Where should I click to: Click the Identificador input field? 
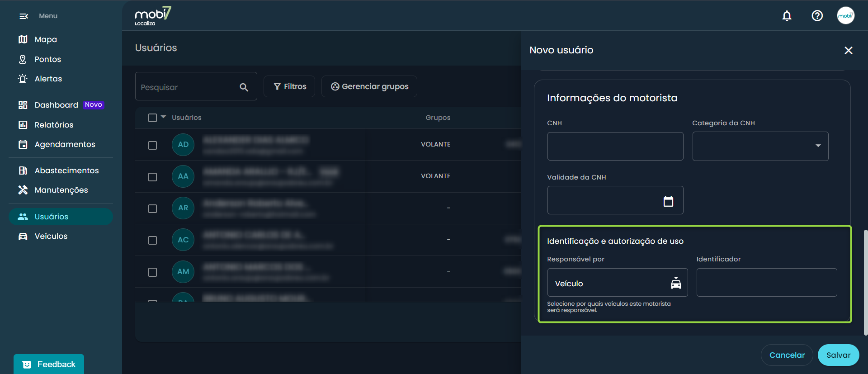766,283
